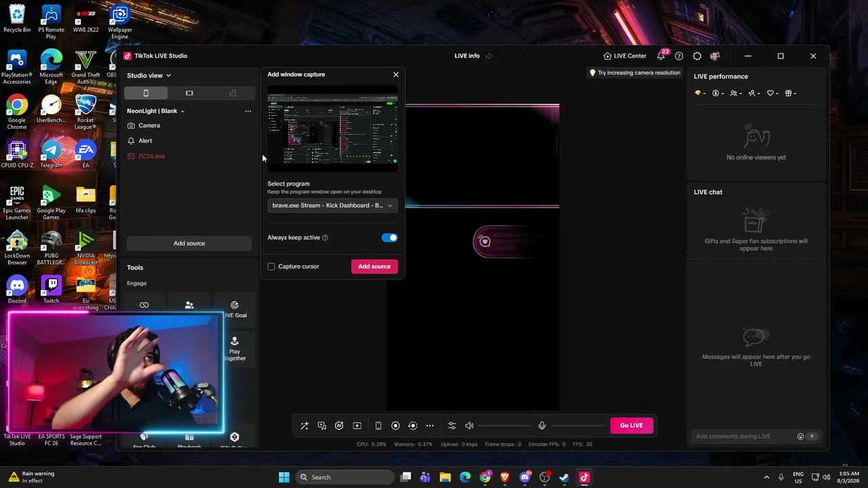Start recording with the record icon
Viewport: 868px width, 488px height.
coord(395,426)
